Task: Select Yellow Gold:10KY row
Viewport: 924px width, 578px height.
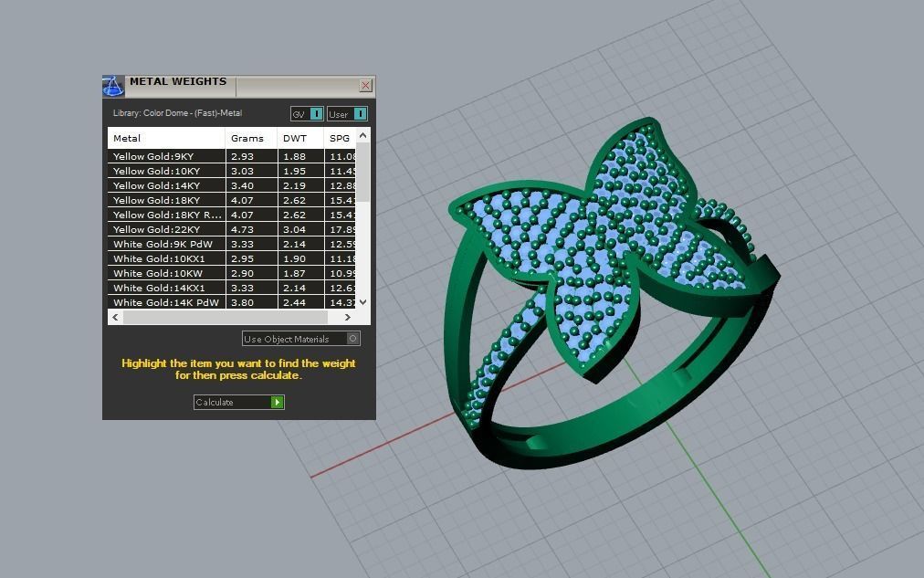Action: pos(232,171)
